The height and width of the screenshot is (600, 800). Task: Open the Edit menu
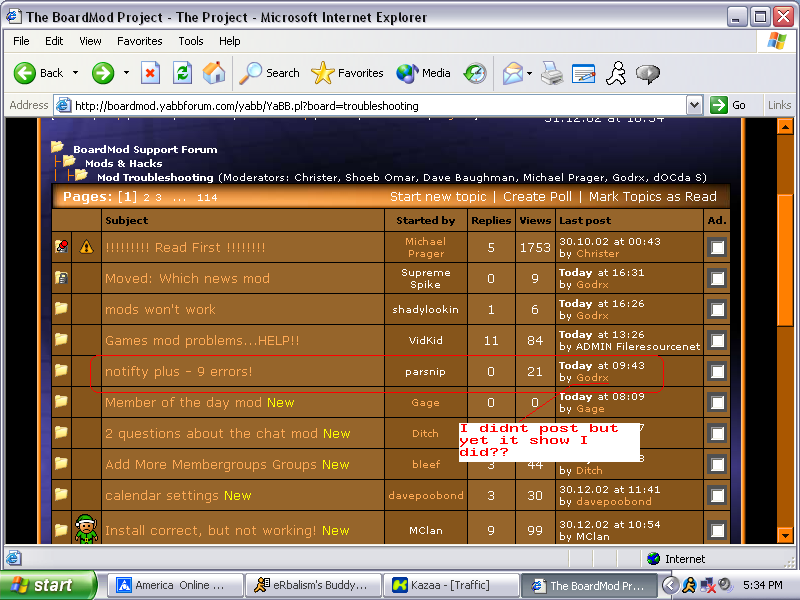[54, 41]
